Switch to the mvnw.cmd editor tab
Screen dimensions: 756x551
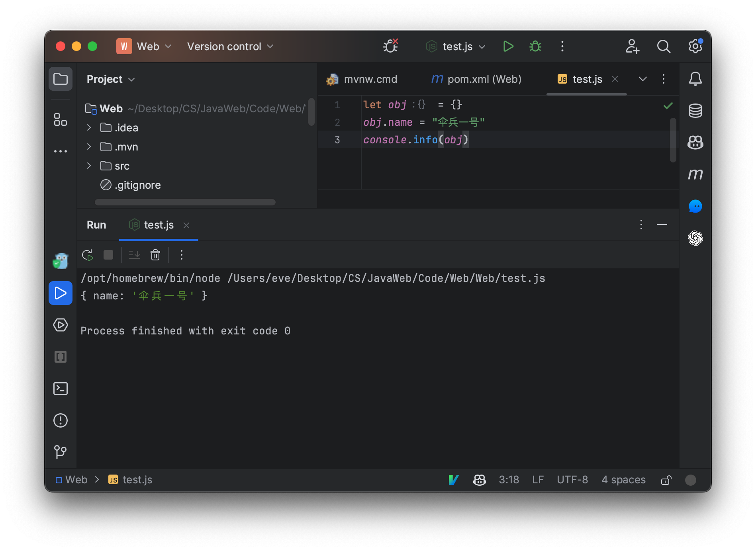362,79
